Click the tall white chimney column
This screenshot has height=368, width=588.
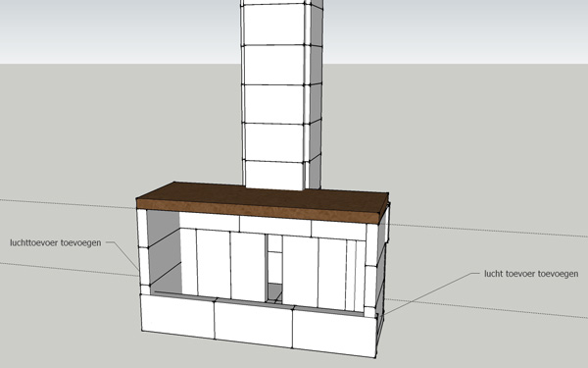(281, 94)
